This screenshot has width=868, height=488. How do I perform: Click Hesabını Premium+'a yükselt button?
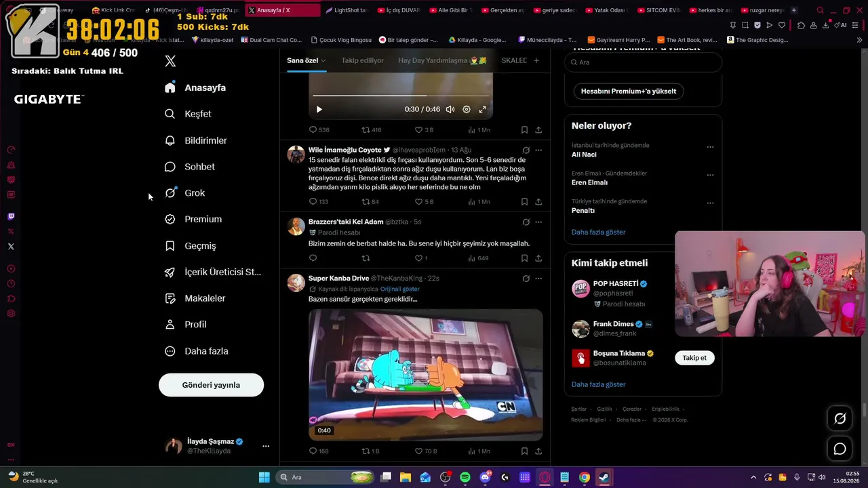(x=629, y=91)
